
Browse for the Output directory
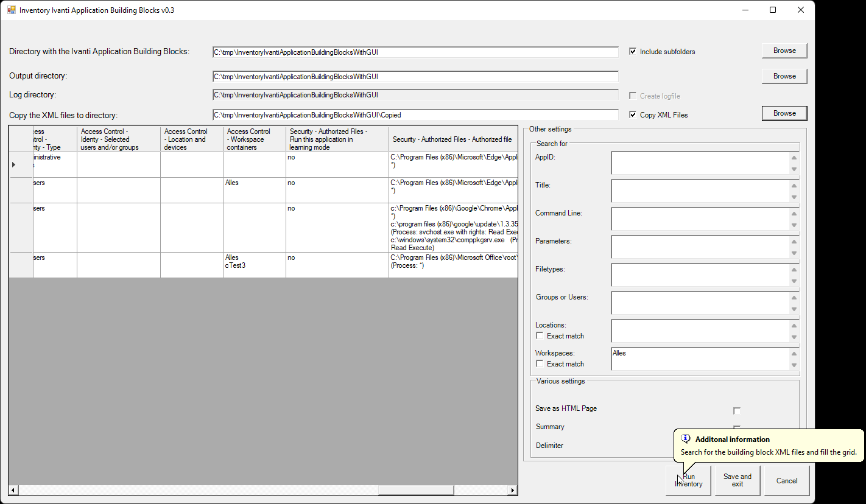click(x=784, y=76)
